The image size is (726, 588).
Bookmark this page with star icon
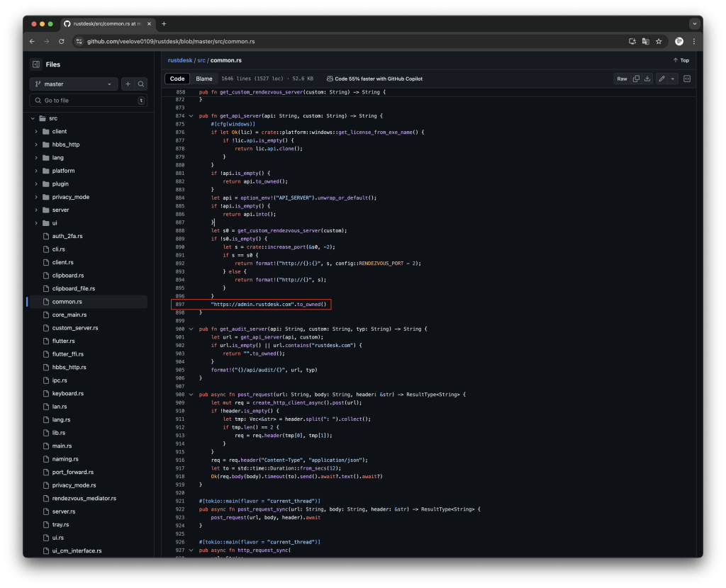click(x=659, y=41)
